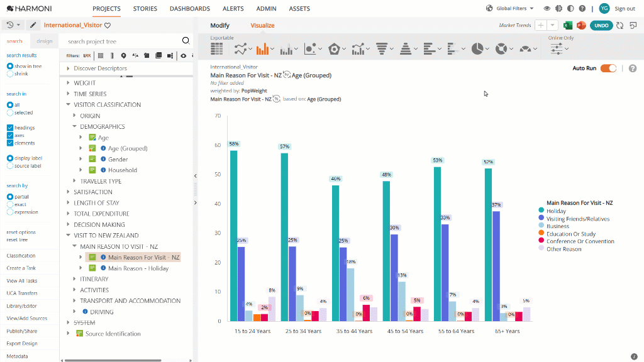Pick the funnel chart icon
Screen dimensions: 644x362
(x=382, y=49)
